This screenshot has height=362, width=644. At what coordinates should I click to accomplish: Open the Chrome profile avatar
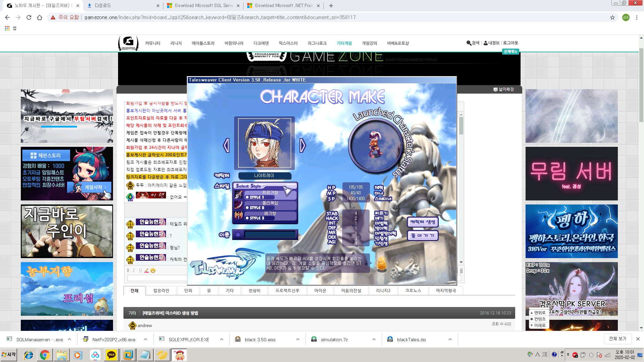tap(626, 17)
